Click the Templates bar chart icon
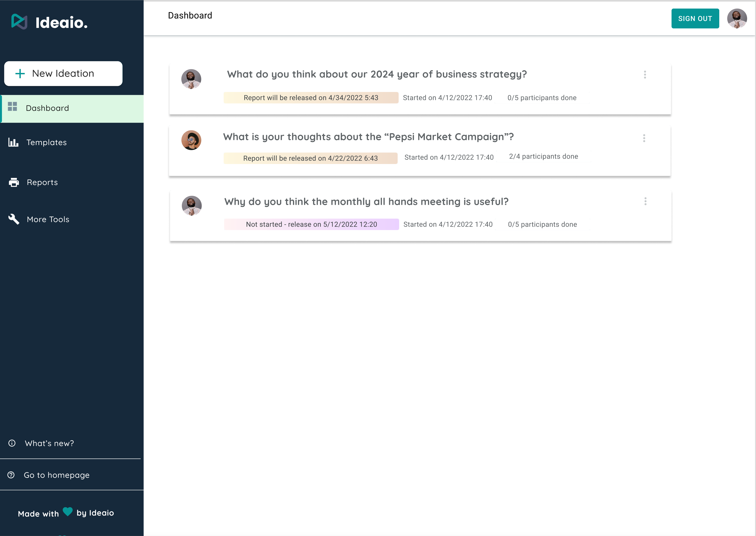Screen dimensions: 756x536 pyautogui.click(x=13, y=142)
